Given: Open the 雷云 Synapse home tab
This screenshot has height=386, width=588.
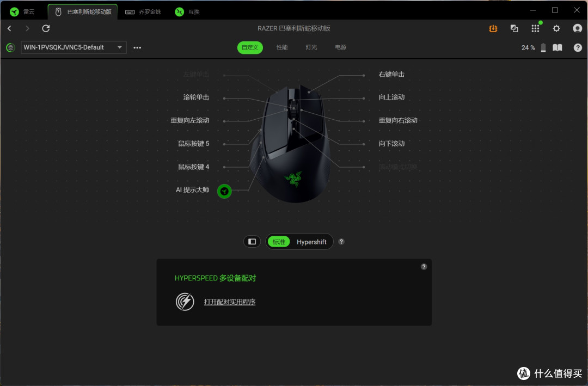Looking at the screenshot, I should coord(22,12).
